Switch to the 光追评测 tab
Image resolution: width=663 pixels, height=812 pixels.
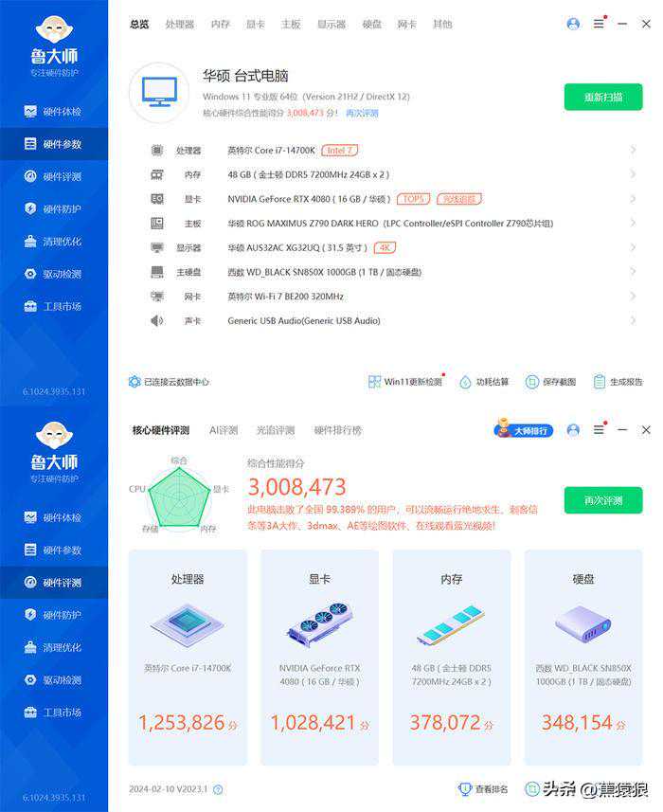(x=276, y=430)
